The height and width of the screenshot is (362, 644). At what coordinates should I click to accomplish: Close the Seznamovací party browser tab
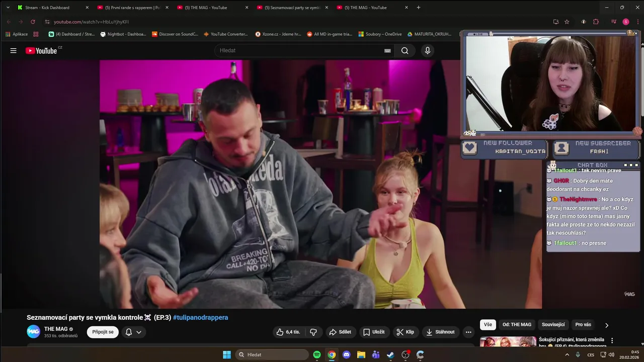[327, 8]
